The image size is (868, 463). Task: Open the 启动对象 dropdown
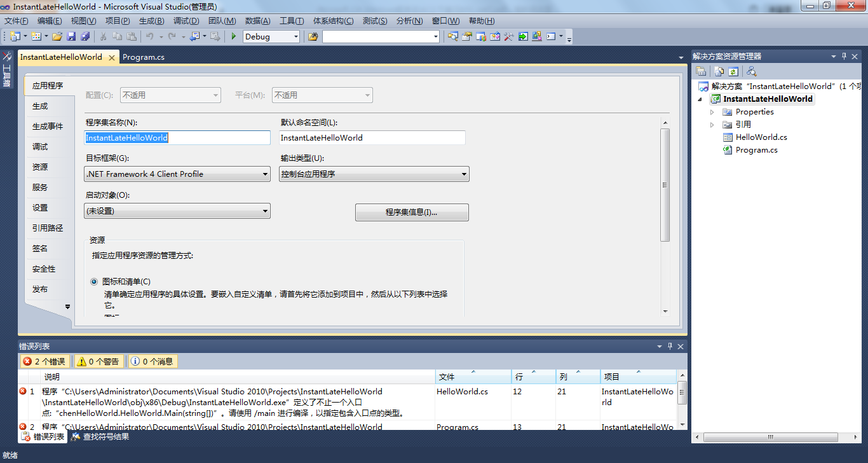pyautogui.click(x=177, y=211)
